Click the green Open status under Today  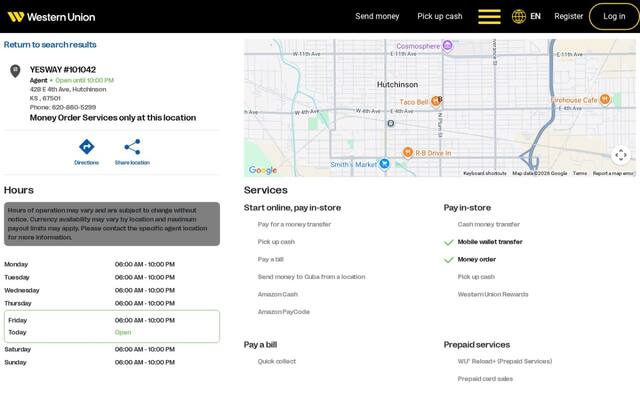pyautogui.click(x=123, y=332)
